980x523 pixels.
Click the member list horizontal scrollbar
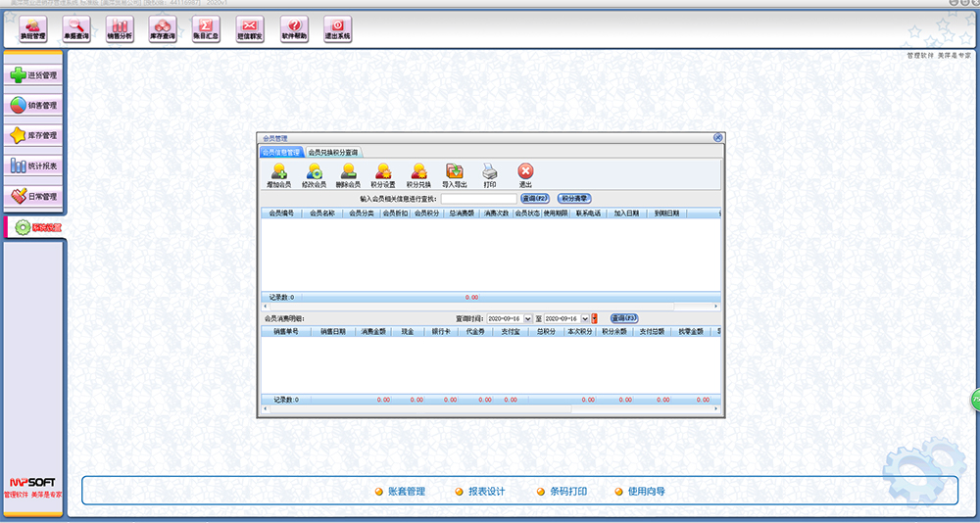490,306
